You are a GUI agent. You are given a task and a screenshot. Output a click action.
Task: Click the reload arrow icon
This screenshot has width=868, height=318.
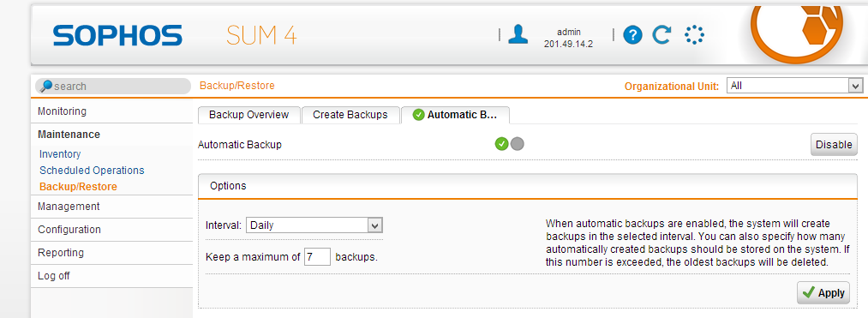[662, 35]
